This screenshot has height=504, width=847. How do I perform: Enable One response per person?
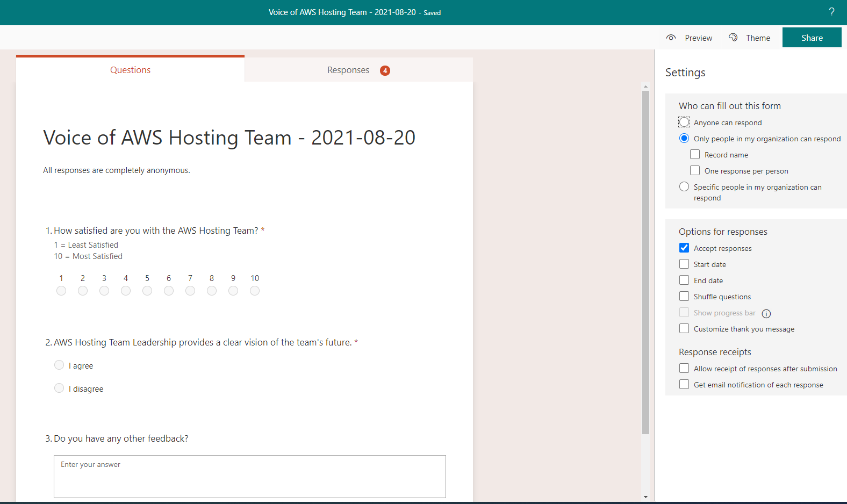click(695, 170)
